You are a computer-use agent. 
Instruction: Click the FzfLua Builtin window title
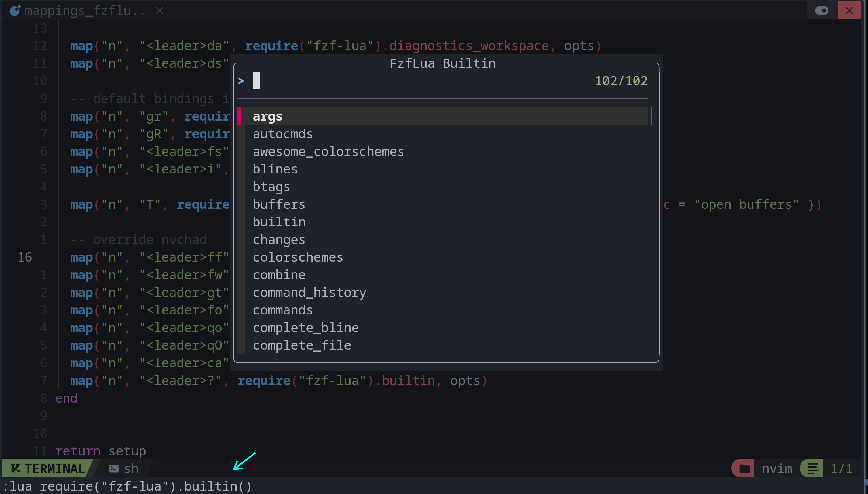[x=442, y=63]
